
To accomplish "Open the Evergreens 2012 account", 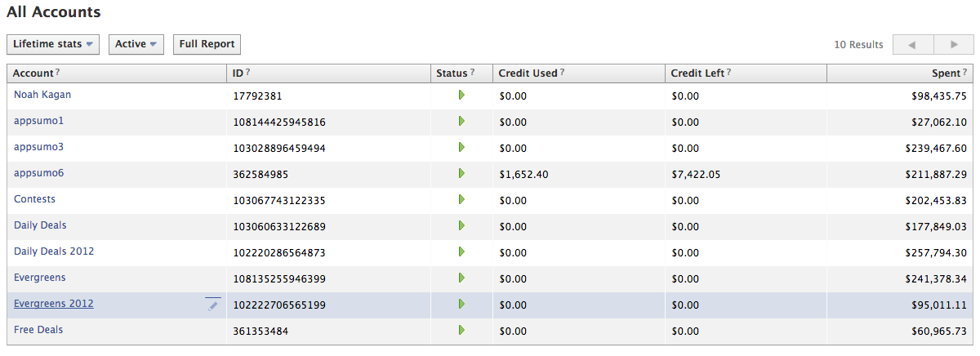I will pos(54,304).
